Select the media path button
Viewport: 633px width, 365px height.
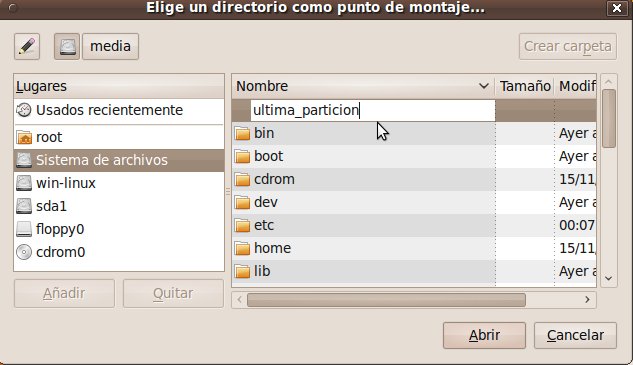(x=111, y=46)
